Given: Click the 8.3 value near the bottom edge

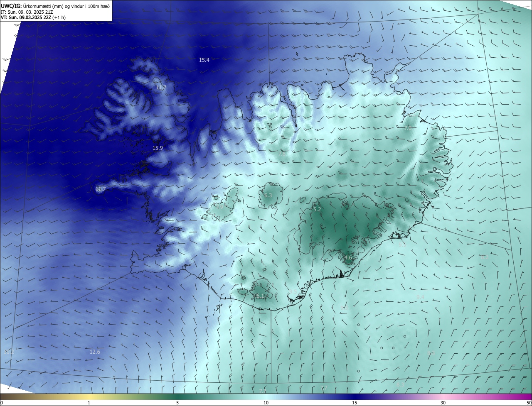Looking at the screenshot, I should [400, 385].
